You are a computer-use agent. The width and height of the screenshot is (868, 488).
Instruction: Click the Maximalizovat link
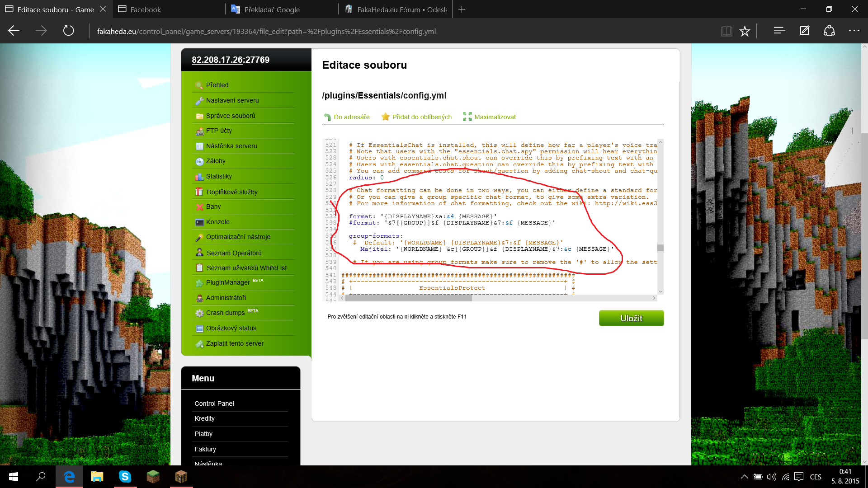pos(495,117)
